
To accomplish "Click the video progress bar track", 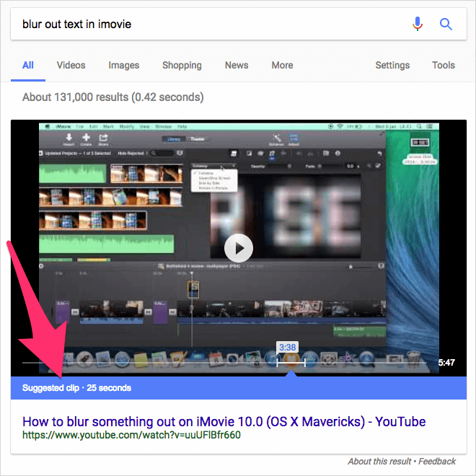I will 224,363.
